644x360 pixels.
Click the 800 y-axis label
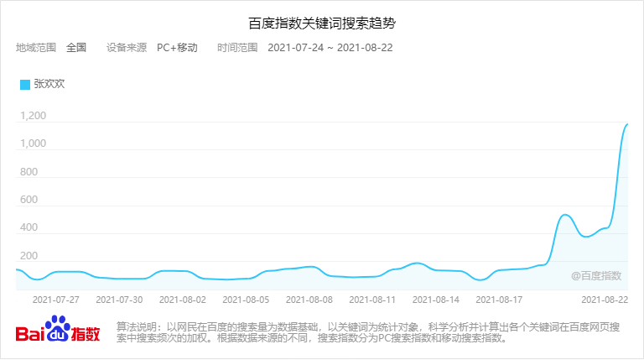pyautogui.click(x=29, y=172)
